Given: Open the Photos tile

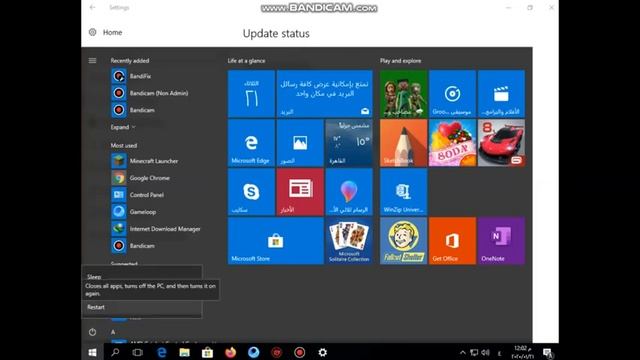Looking at the screenshot, I should tap(300, 143).
